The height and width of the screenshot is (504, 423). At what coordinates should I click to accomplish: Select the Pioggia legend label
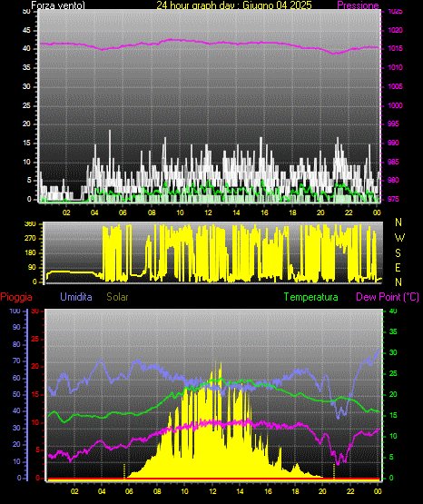pyautogui.click(x=16, y=297)
